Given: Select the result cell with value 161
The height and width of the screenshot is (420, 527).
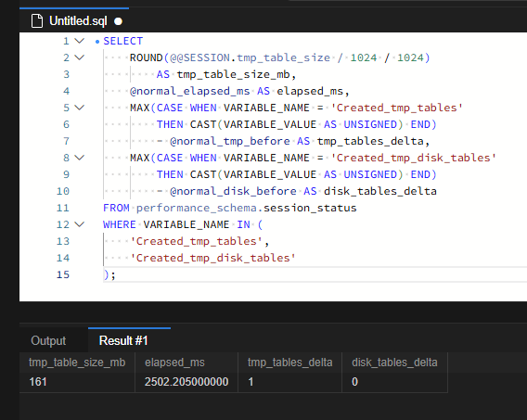Looking at the screenshot, I should [77, 382].
